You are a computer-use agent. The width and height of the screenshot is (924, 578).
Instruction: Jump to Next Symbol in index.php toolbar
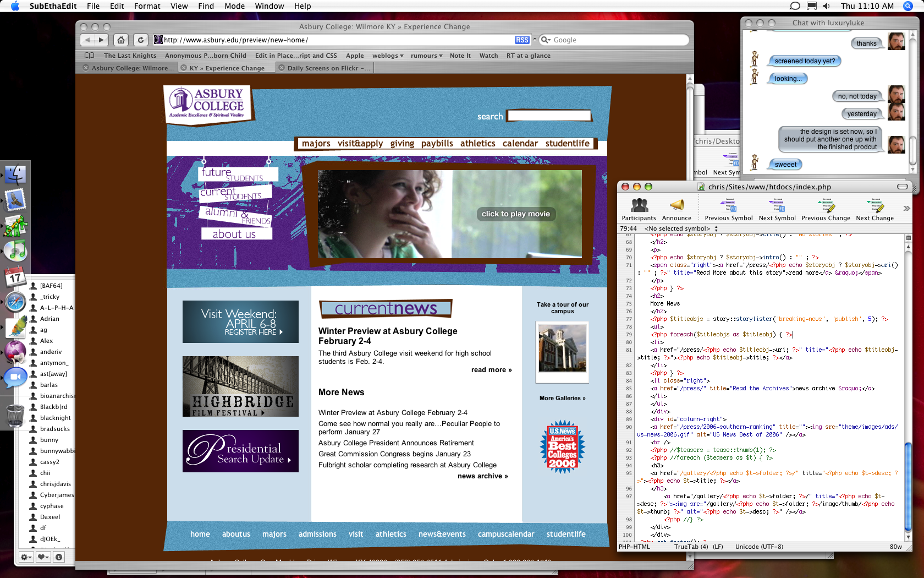coord(777,209)
